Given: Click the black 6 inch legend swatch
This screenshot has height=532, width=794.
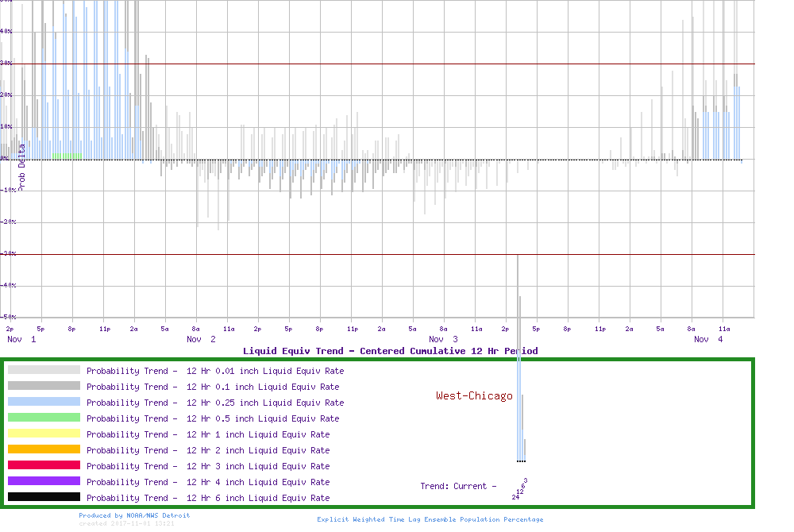Looking at the screenshot, I should 44,497.
